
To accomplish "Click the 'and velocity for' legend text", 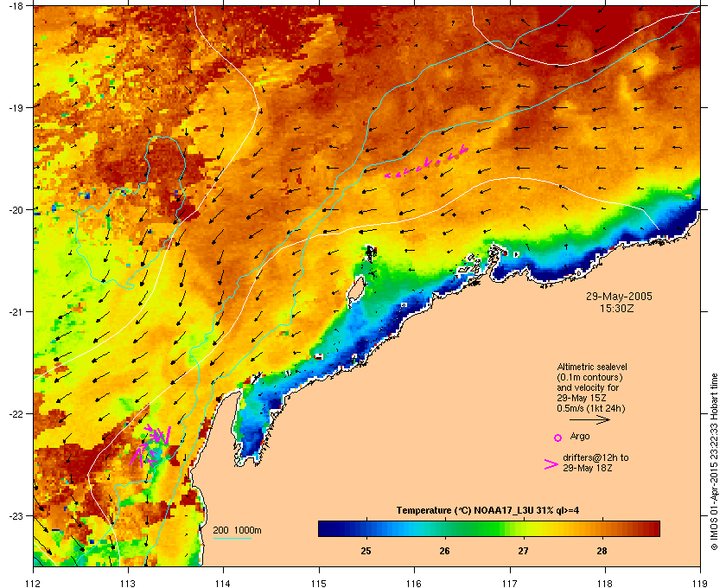I will coord(588,387).
